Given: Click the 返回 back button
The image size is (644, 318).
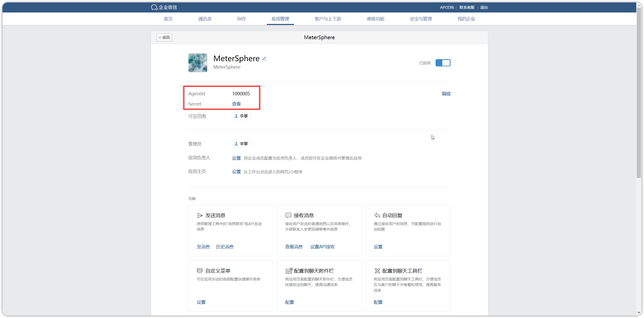Looking at the screenshot, I should pyautogui.click(x=164, y=37).
